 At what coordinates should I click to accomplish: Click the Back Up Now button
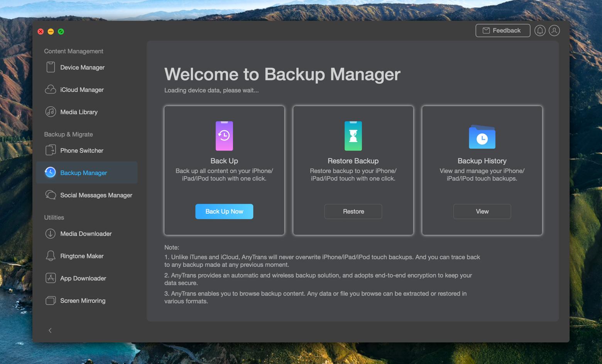click(224, 211)
